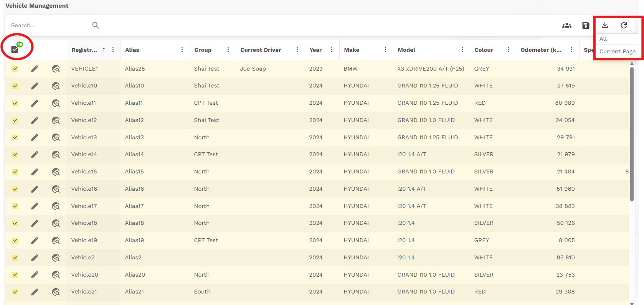Viewport: 644px width, 305px height.
Task: Click the refresh icon
Action: pyautogui.click(x=624, y=25)
